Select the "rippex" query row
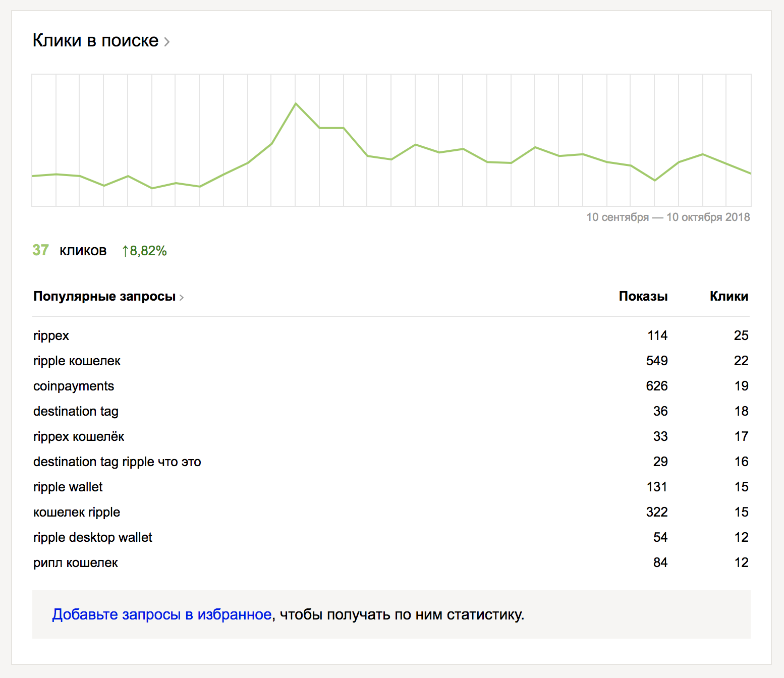The width and height of the screenshot is (784, 678). coord(51,335)
